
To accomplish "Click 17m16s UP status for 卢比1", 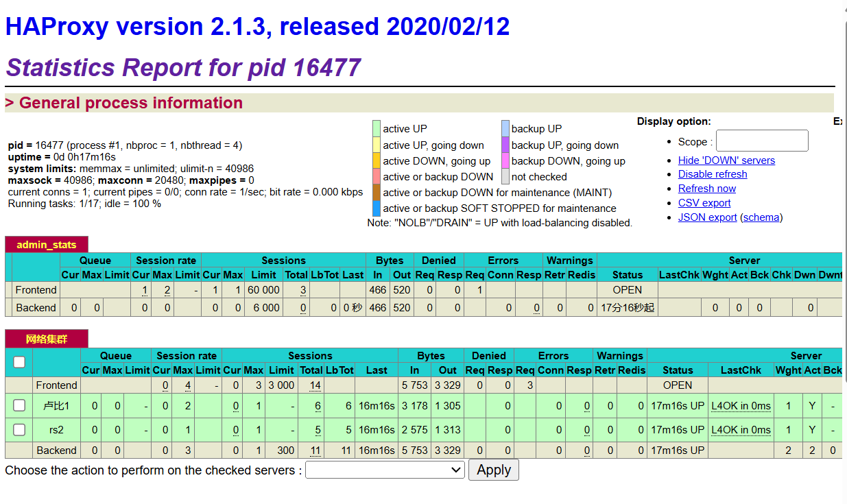I will pyautogui.click(x=678, y=406).
